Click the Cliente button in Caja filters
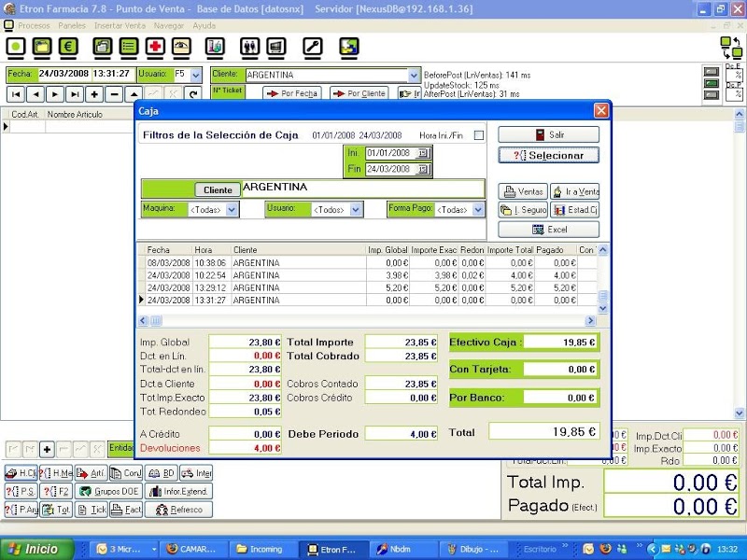The height and width of the screenshot is (560, 747). tap(218, 190)
